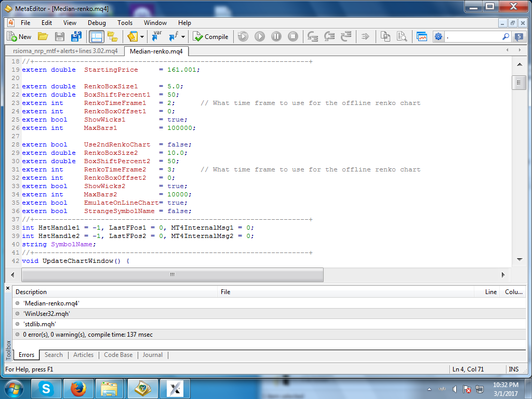The image size is (532, 399).
Task: Expand the MQL wizard dropdown arrow
Action: (x=142, y=37)
